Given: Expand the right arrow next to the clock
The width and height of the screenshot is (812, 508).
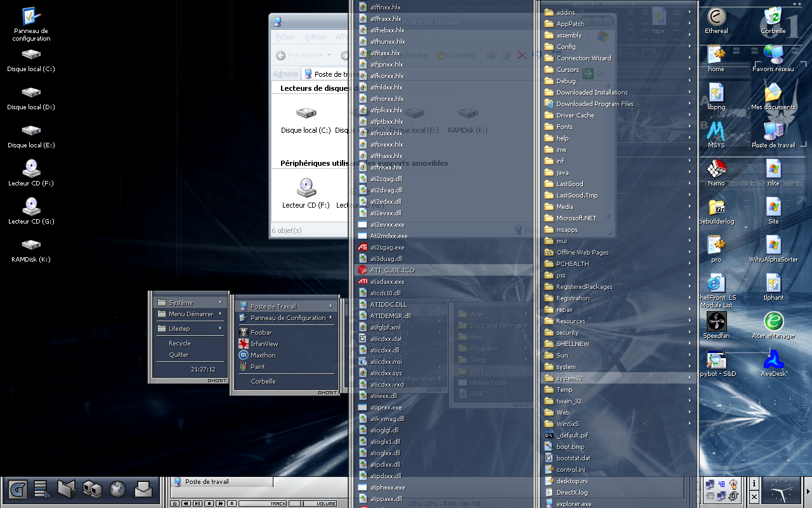Looking at the screenshot, I should point(808,491).
